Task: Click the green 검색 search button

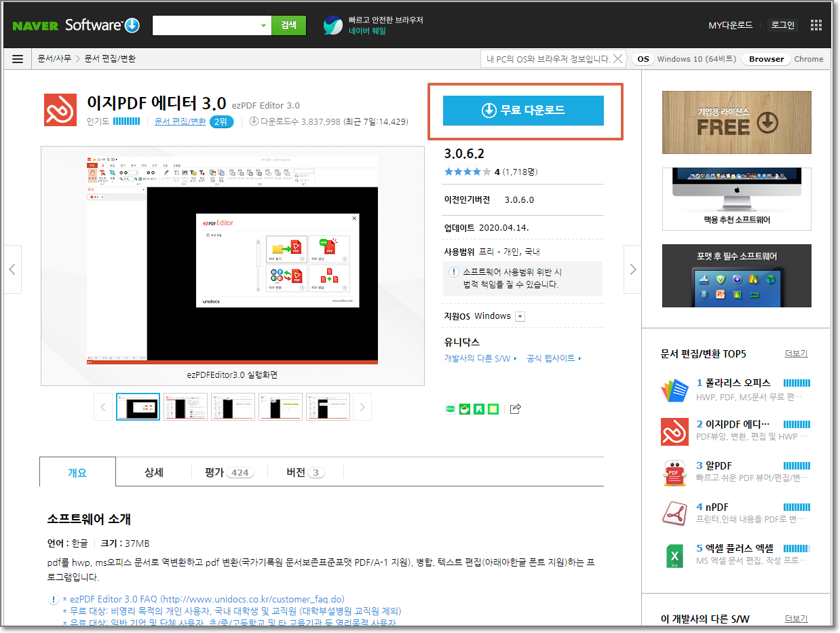Action: [x=289, y=25]
